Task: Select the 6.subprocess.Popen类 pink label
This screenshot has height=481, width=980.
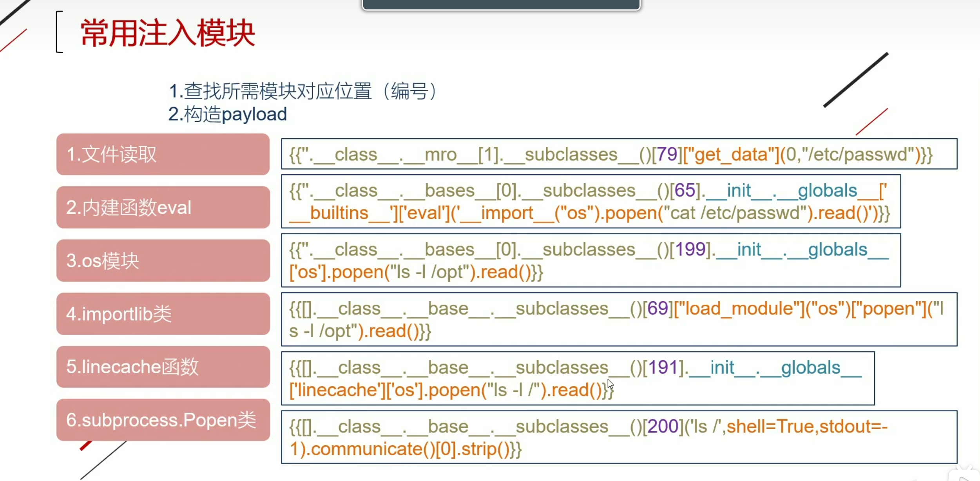Action: pyautogui.click(x=163, y=420)
